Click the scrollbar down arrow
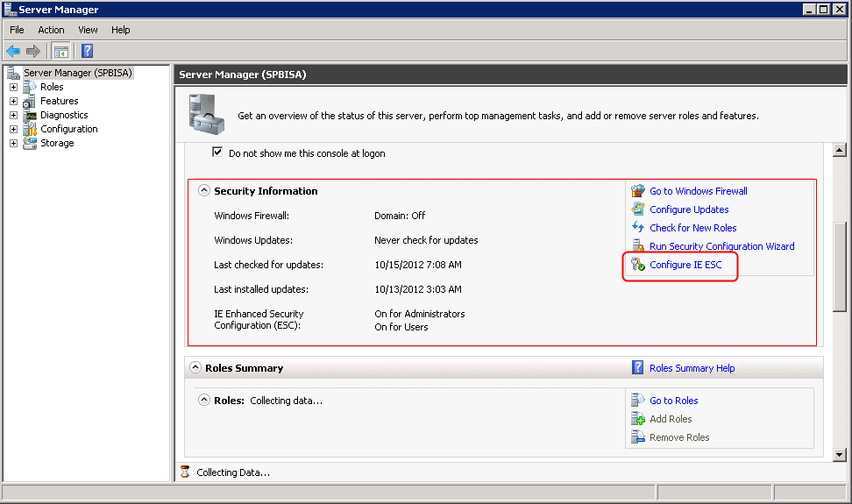Image resolution: width=852 pixels, height=504 pixels. [840, 455]
